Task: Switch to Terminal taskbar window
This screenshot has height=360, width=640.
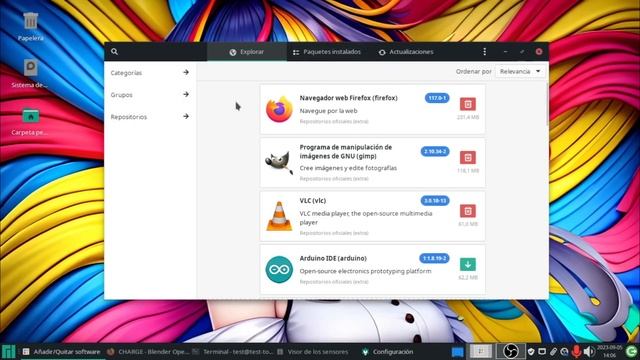Action: click(x=233, y=351)
